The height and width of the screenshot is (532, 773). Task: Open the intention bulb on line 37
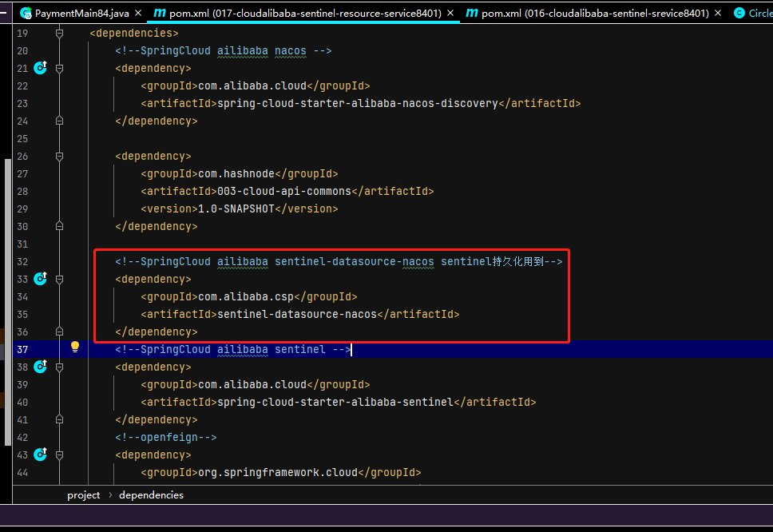[x=74, y=347]
